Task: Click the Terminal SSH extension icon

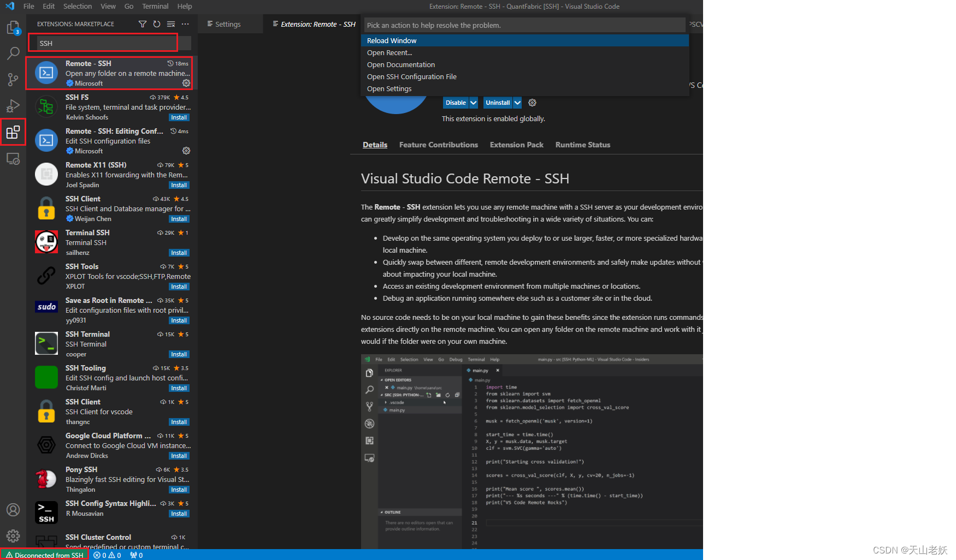Action: click(46, 242)
